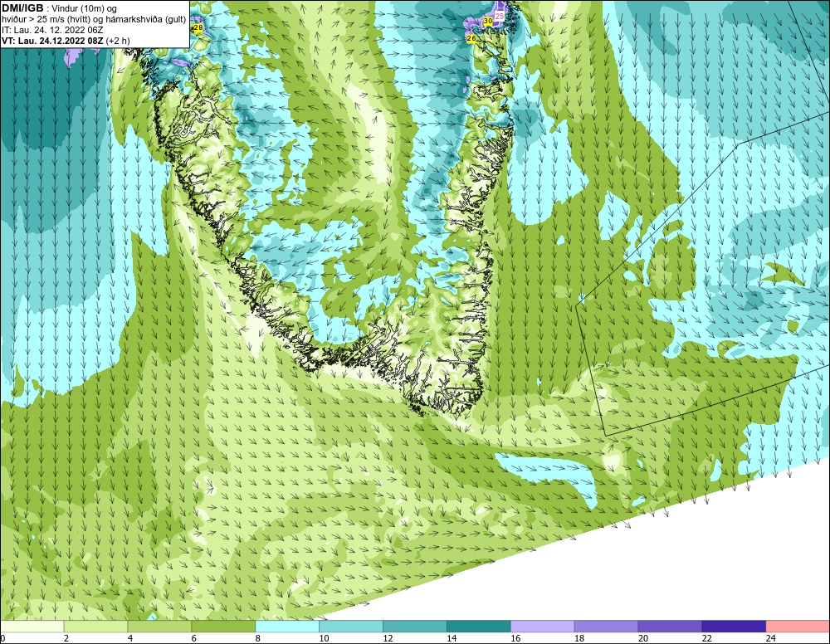Click the legend scale label "24"
Screen dimensions: 830x644
[771, 639]
